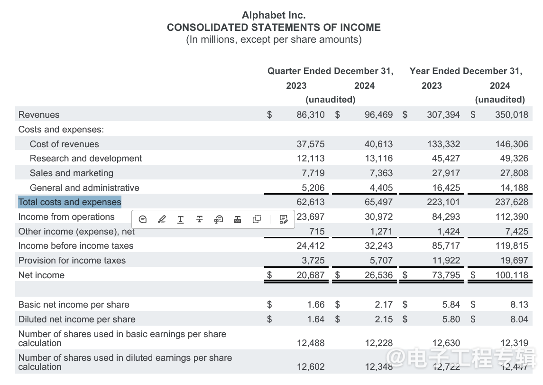Click 'Diluted net income per share' label
The width and height of the screenshot is (543, 385).
point(77,319)
